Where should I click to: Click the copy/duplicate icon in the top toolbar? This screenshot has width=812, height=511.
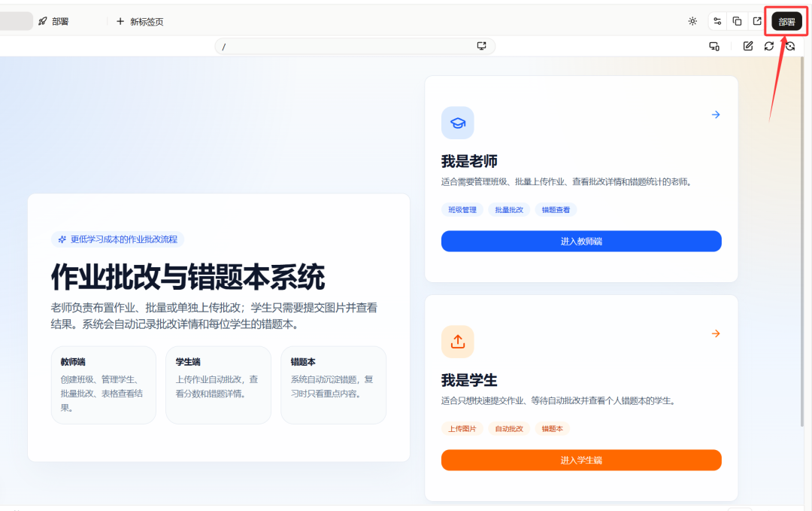(x=738, y=21)
